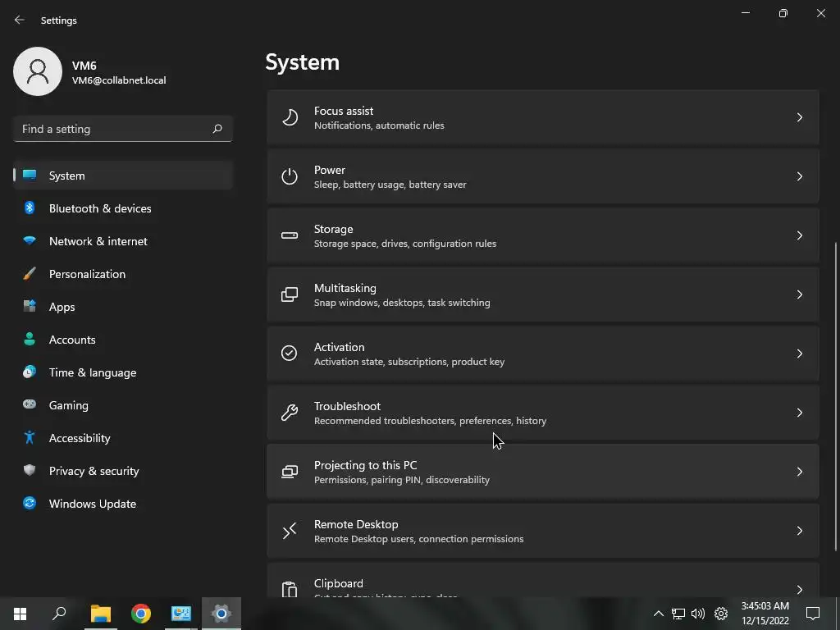Select Network & internet category

[123, 240]
